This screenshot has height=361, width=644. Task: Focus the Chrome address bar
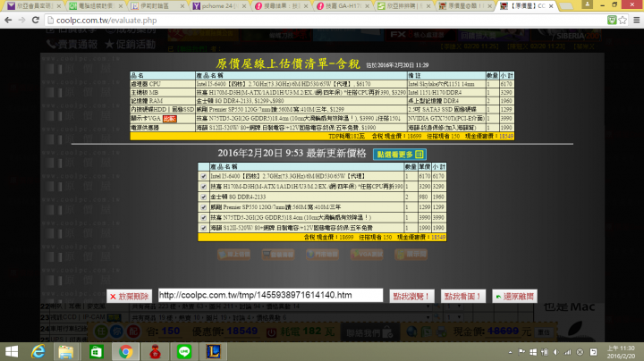325,20
